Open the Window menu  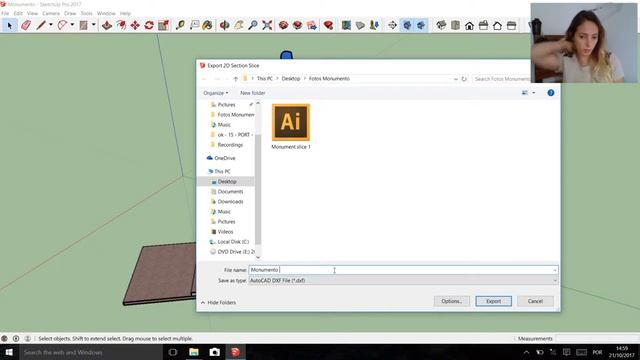[x=106, y=13]
